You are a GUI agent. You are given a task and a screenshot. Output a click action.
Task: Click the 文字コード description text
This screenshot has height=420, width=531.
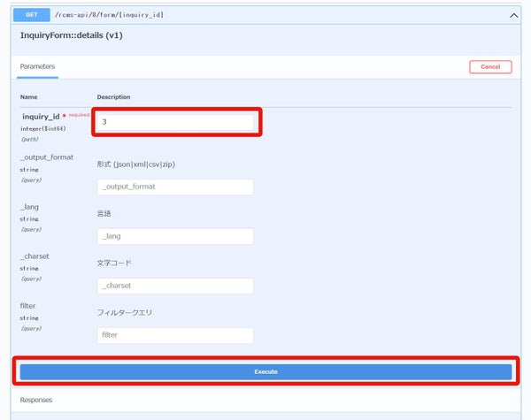(x=114, y=263)
